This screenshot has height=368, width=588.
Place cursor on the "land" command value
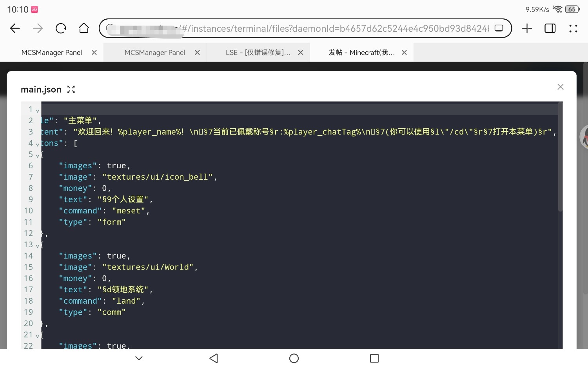click(x=126, y=301)
